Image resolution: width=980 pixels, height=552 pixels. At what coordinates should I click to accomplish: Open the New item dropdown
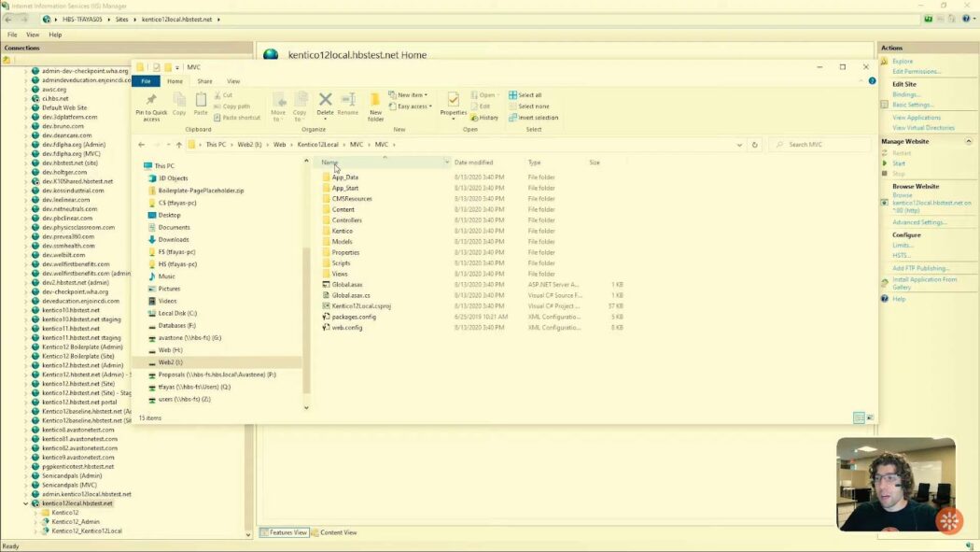(x=408, y=95)
